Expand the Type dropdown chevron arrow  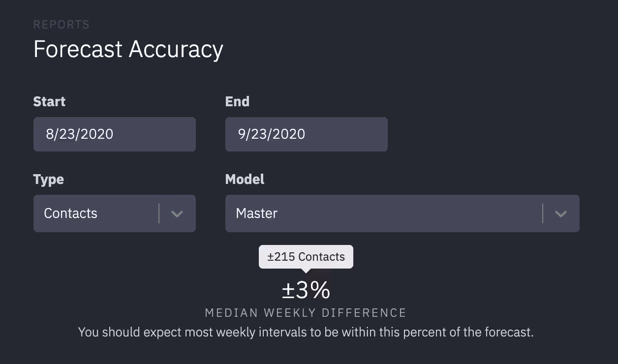pyautogui.click(x=177, y=213)
